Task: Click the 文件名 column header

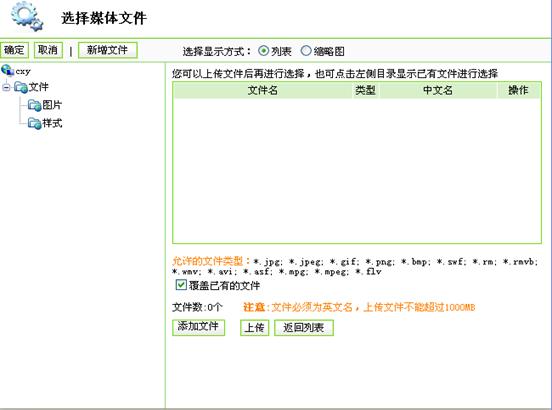Action: pyautogui.click(x=263, y=90)
